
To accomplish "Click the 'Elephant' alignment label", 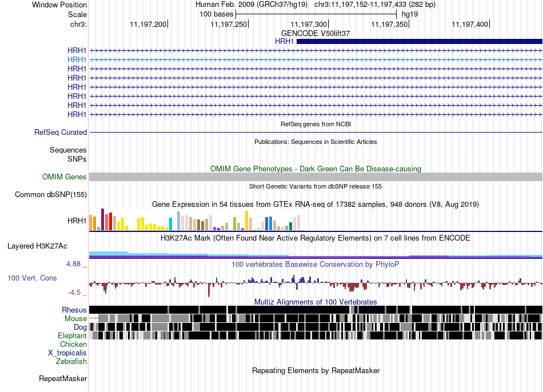I will (x=73, y=336).
